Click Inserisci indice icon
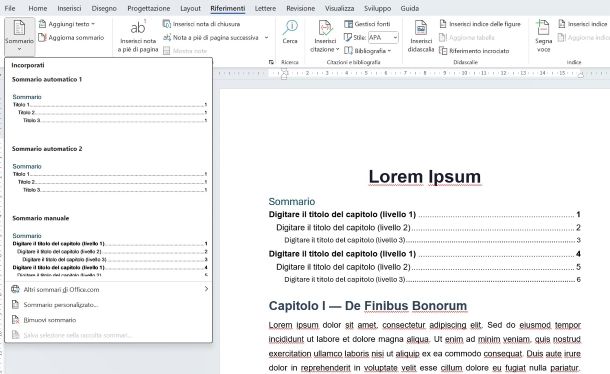The height and width of the screenshot is (374, 610). pyautogui.click(x=562, y=24)
